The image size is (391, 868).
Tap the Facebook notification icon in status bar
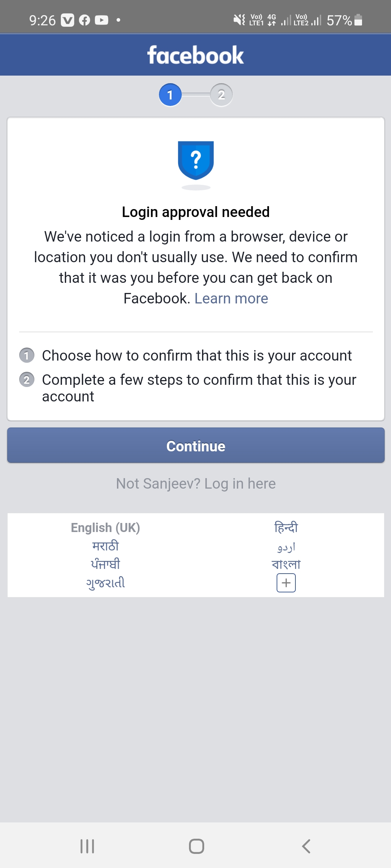(85, 20)
